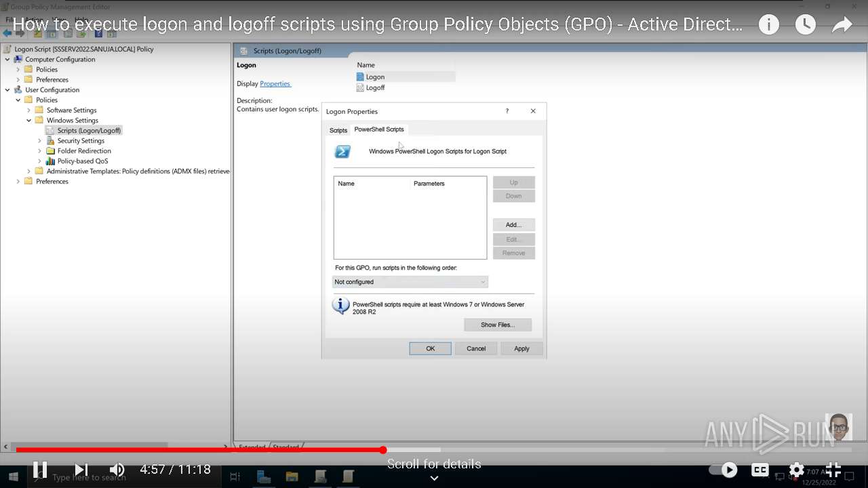
Task: Click the Folder Redirection folder icon
Action: (x=50, y=150)
